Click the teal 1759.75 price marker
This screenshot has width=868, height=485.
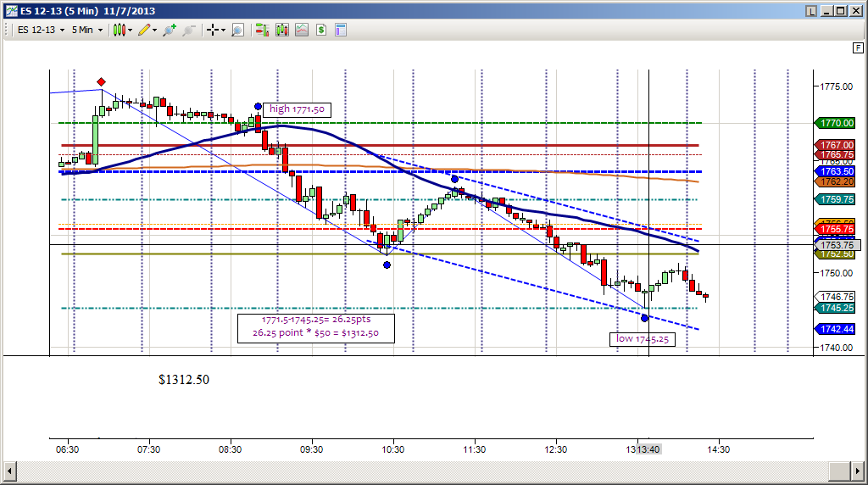coord(835,199)
